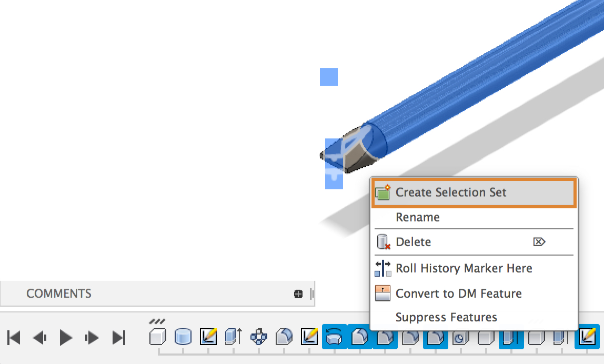Click the COMMENTS panel header label
The width and height of the screenshot is (604, 364).
[x=59, y=294]
